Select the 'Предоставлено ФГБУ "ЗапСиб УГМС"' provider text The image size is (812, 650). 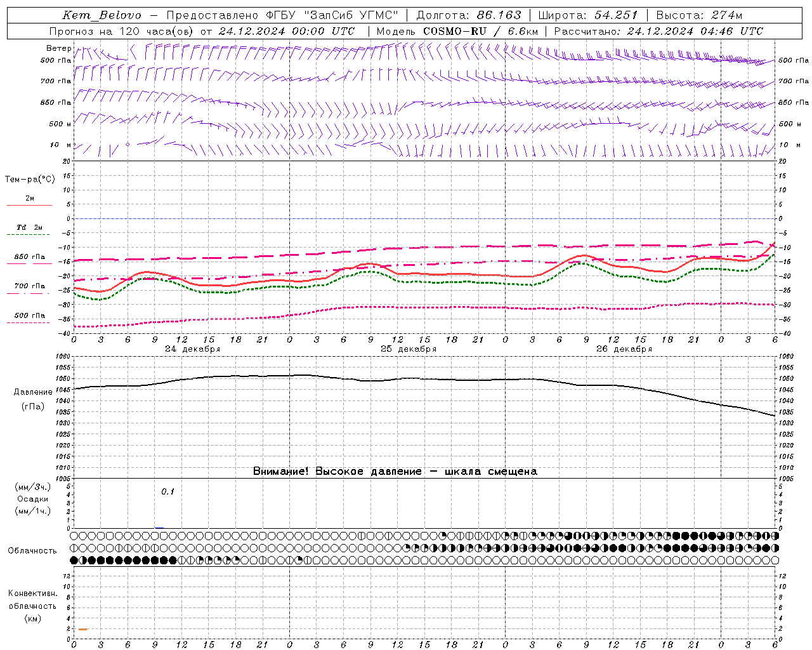click(282, 15)
